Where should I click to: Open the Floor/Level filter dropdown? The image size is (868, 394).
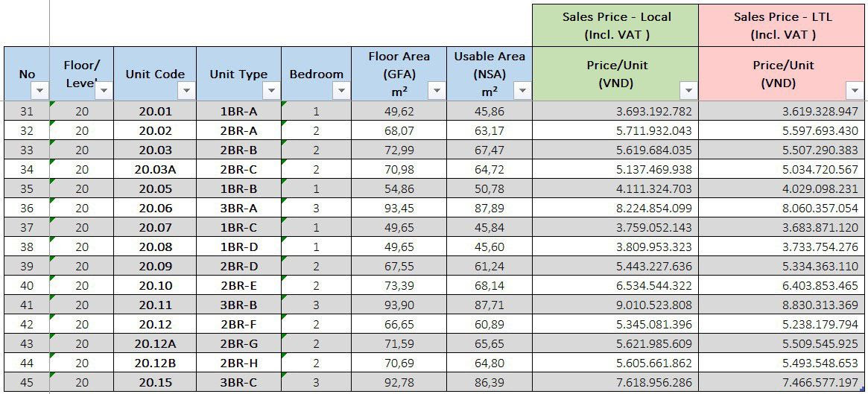(104, 90)
